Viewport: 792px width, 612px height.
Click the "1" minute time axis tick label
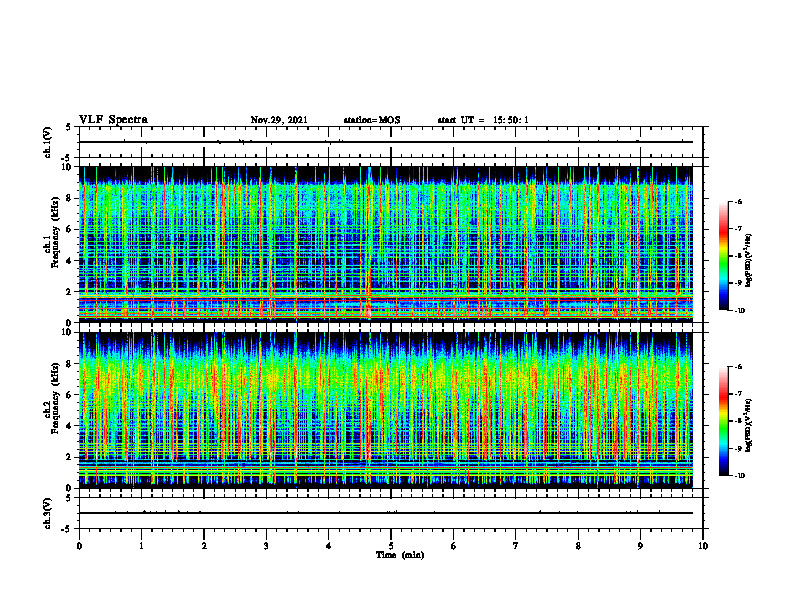coord(141,546)
